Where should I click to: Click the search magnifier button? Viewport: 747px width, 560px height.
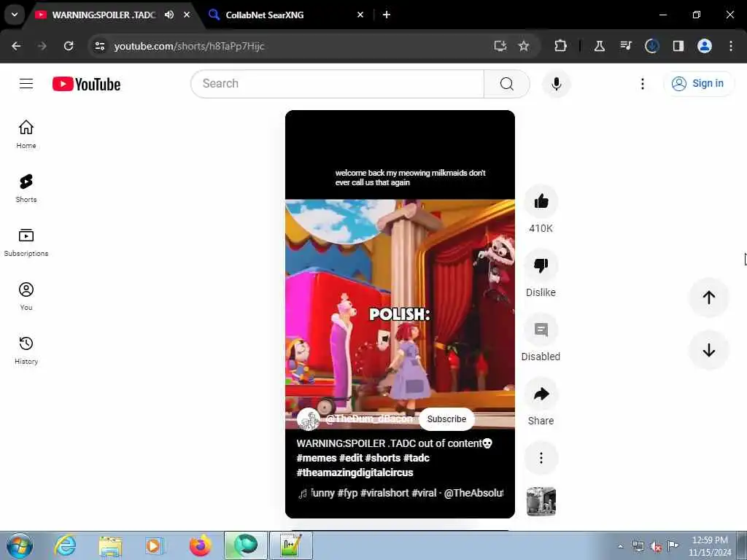(x=506, y=84)
